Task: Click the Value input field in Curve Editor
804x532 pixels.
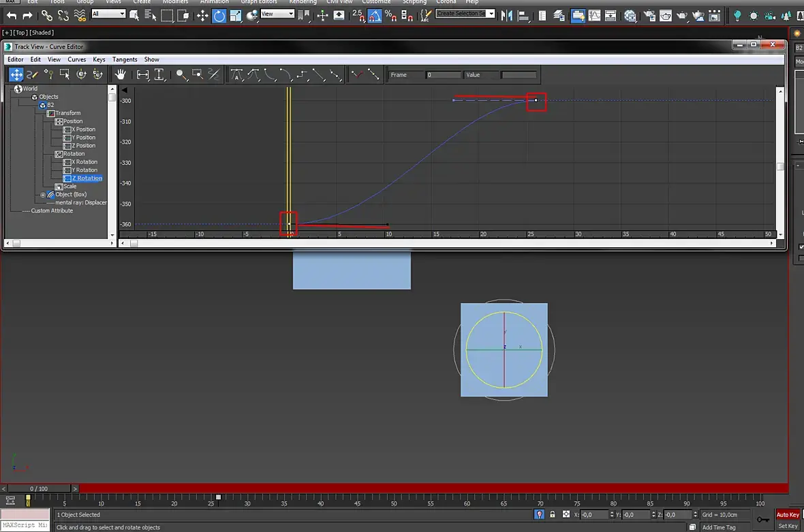Action: (x=519, y=75)
